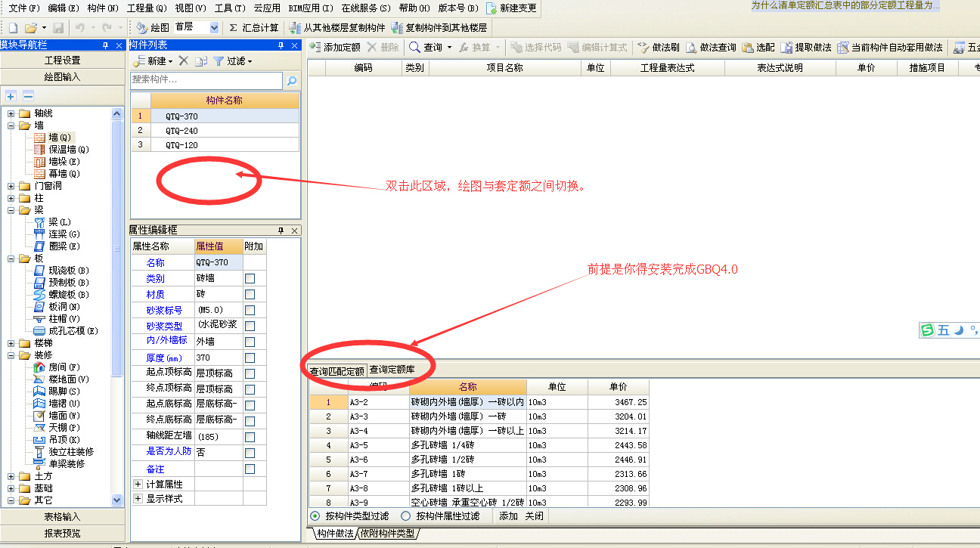Open the 首层 floor dropdown

tap(214, 27)
